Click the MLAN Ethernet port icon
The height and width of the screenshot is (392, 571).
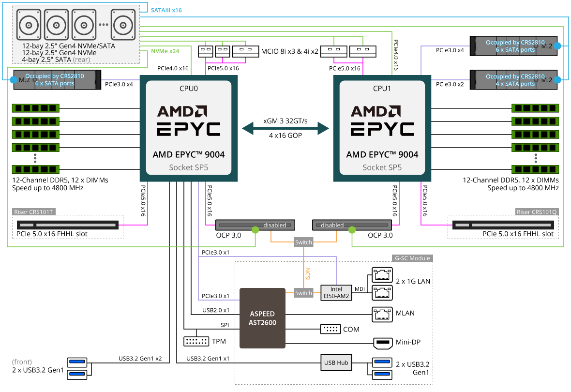point(381,314)
